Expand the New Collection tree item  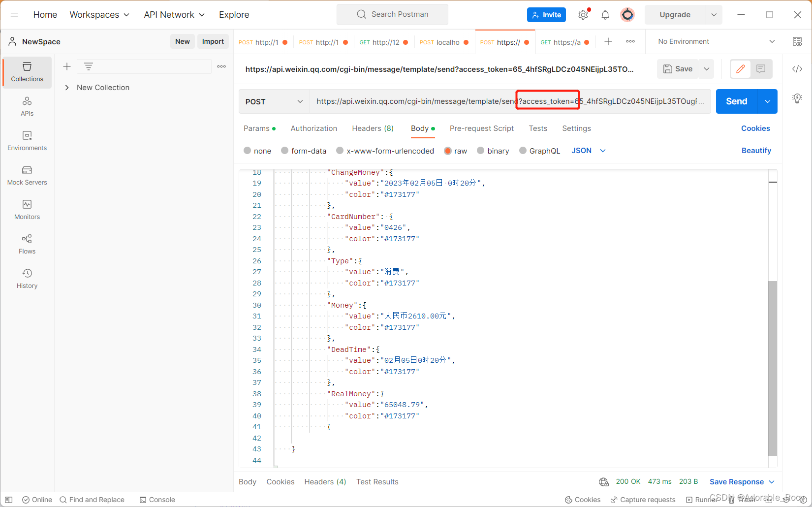click(x=67, y=88)
